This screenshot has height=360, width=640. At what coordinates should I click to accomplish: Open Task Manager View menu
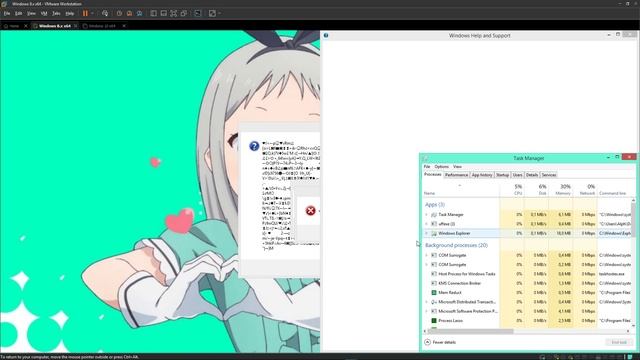click(458, 167)
